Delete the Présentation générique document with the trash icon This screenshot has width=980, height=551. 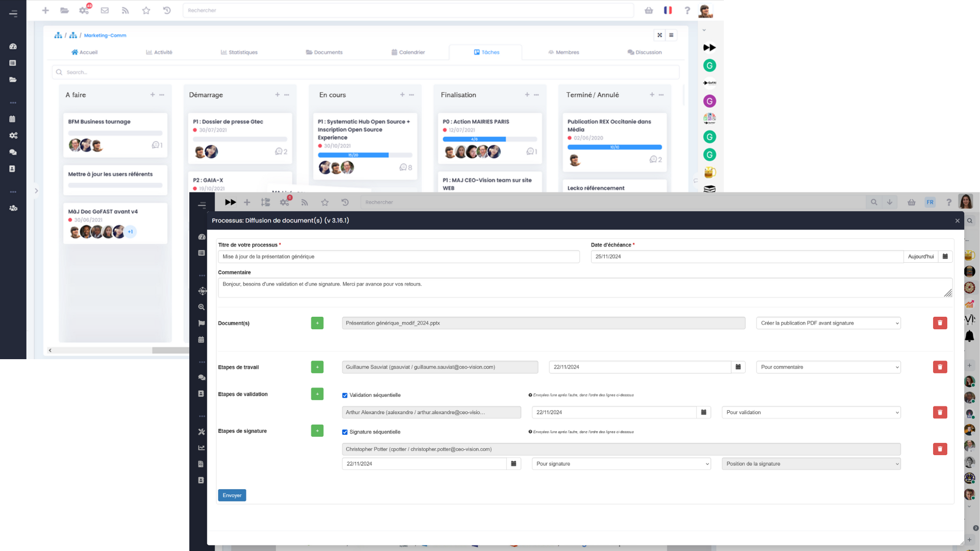[940, 323]
